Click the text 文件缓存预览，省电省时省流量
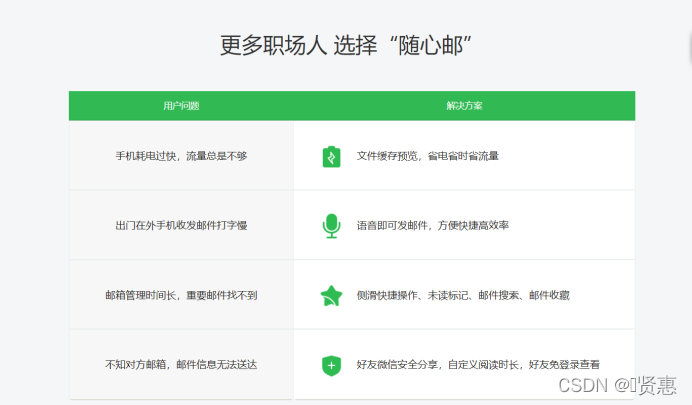Viewport: 692px width, 405px height. tap(428, 156)
